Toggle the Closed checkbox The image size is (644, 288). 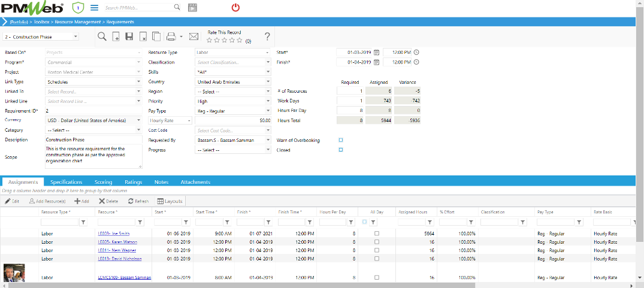(340, 150)
